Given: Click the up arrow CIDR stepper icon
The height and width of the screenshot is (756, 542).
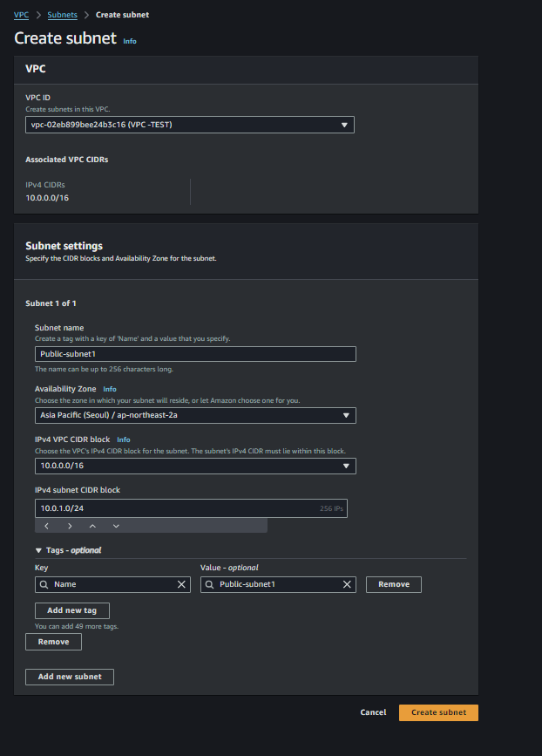Looking at the screenshot, I should point(92,526).
